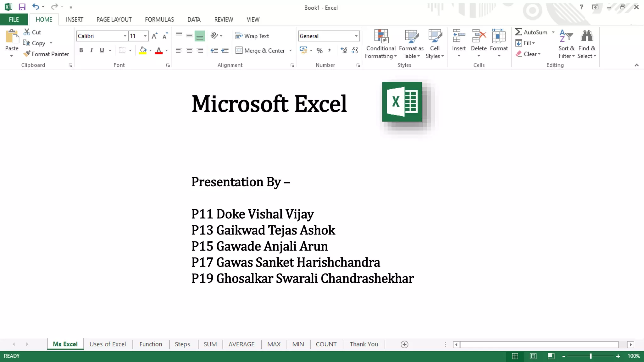The width and height of the screenshot is (644, 362).
Task: Click the Delete cells icon
Action: tap(479, 36)
